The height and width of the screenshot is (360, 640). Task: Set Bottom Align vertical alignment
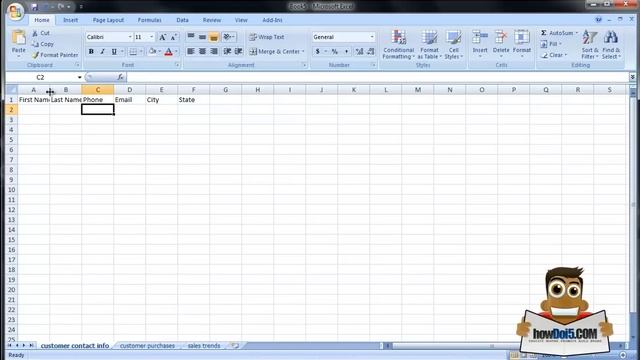click(213, 37)
